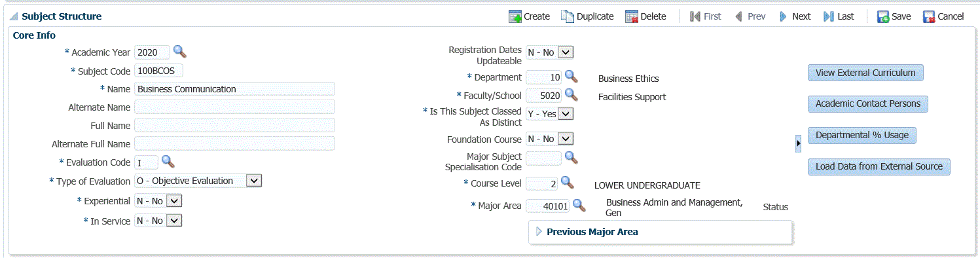
Task: Click View External Curriculum button
Action: pyautogui.click(x=865, y=73)
